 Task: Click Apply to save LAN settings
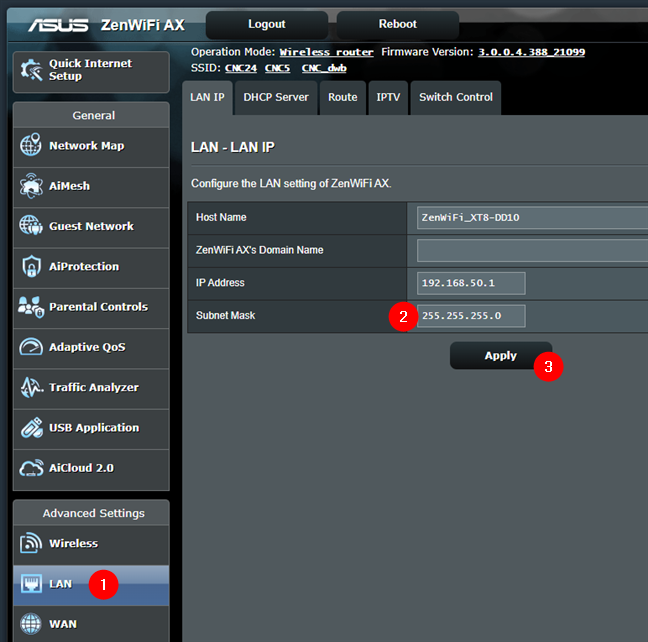coord(500,356)
